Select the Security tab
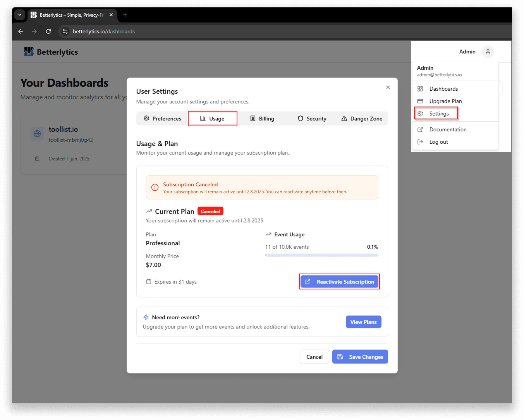This screenshot has width=524, height=420. coord(312,119)
